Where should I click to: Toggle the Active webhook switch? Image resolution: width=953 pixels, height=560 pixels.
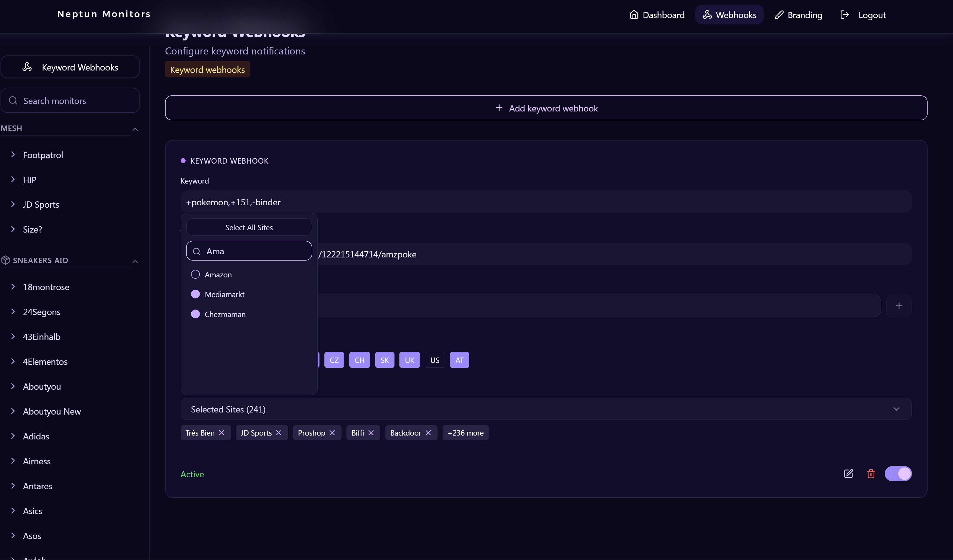(898, 473)
